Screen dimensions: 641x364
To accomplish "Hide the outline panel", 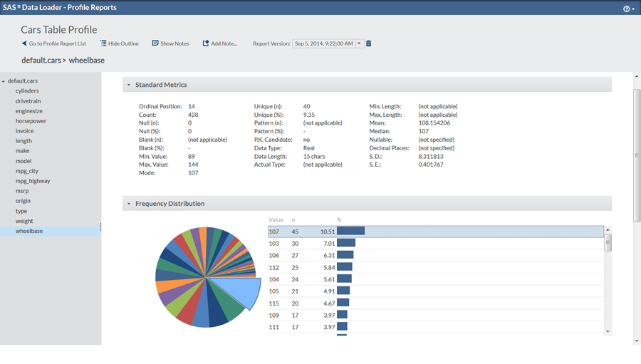I will pos(119,43).
